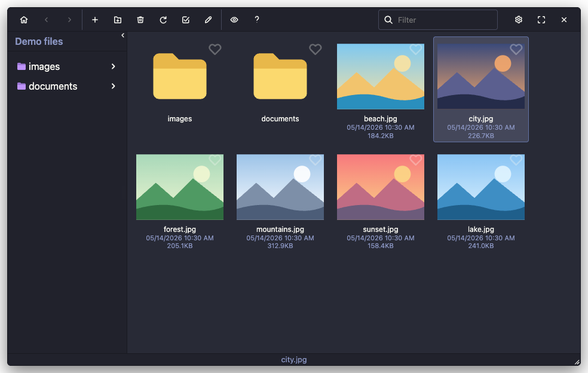Expand the documents tree node chevron
Viewport: 588px width, 373px height.
point(114,86)
